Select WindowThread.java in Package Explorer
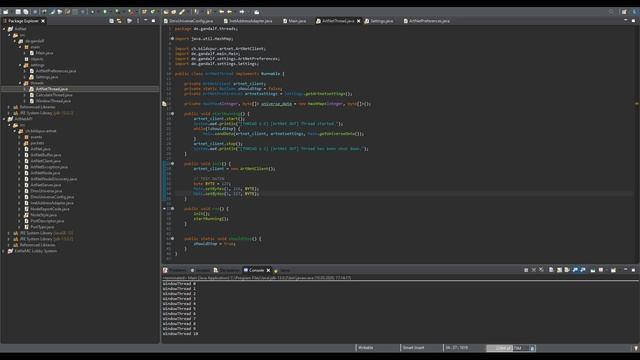This screenshot has width=640, height=360. (53, 101)
